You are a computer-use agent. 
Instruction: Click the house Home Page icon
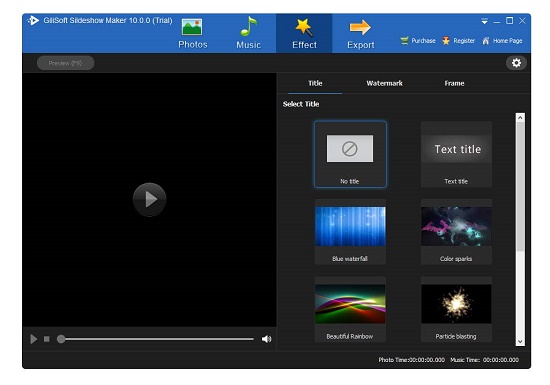pos(485,41)
